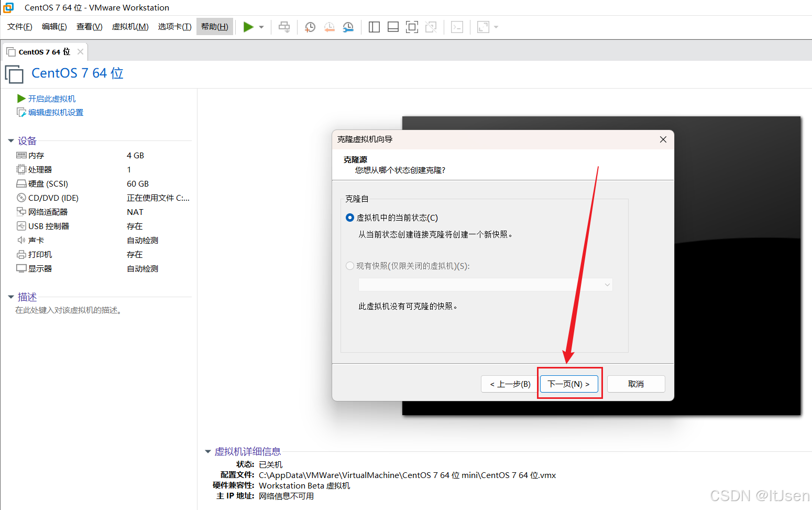The width and height of the screenshot is (812, 510).
Task: Click the 网络适配器 network icon
Action: coord(21,212)
